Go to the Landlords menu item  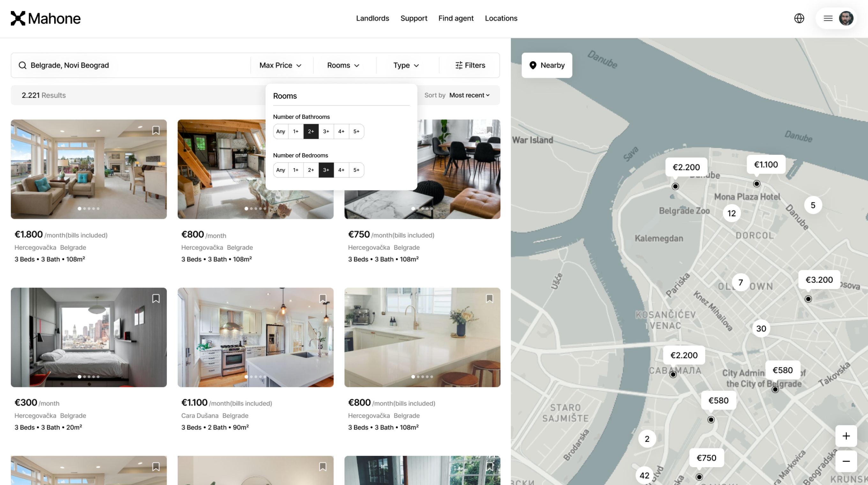[x=372, y=18]
